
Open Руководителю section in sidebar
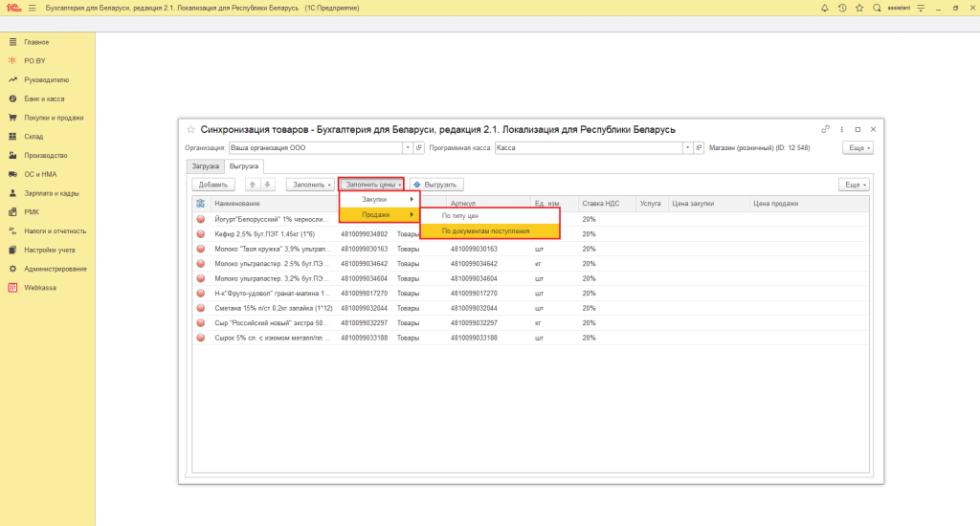46,80
